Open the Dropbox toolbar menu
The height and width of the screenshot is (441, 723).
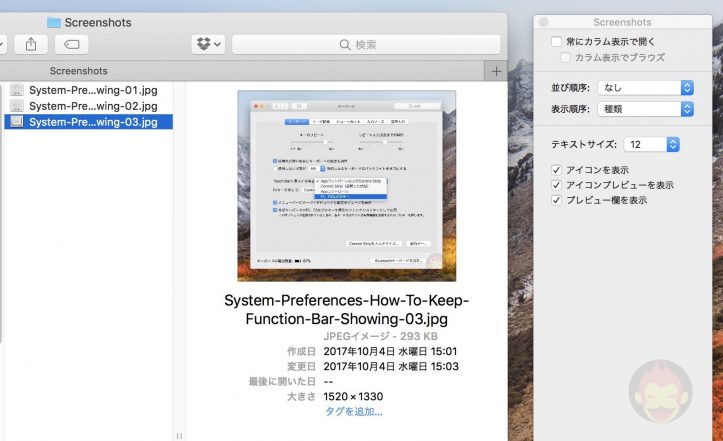tap(208, 45)
